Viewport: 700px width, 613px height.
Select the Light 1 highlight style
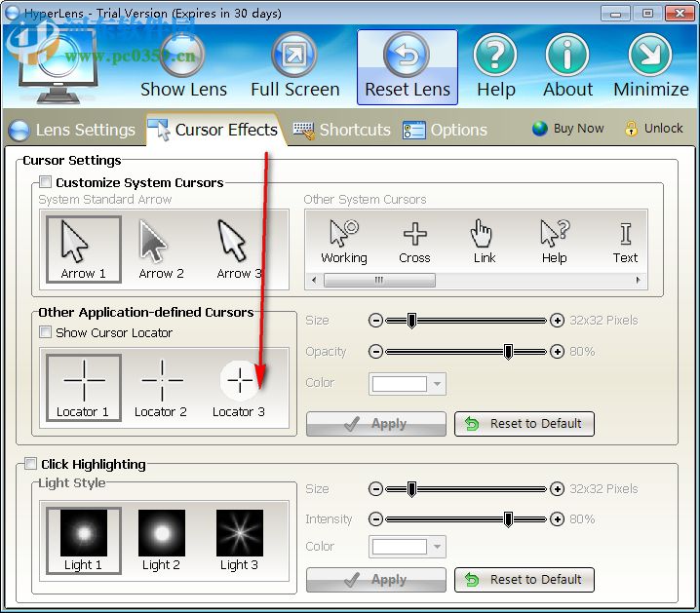click(x=84, y=540)
